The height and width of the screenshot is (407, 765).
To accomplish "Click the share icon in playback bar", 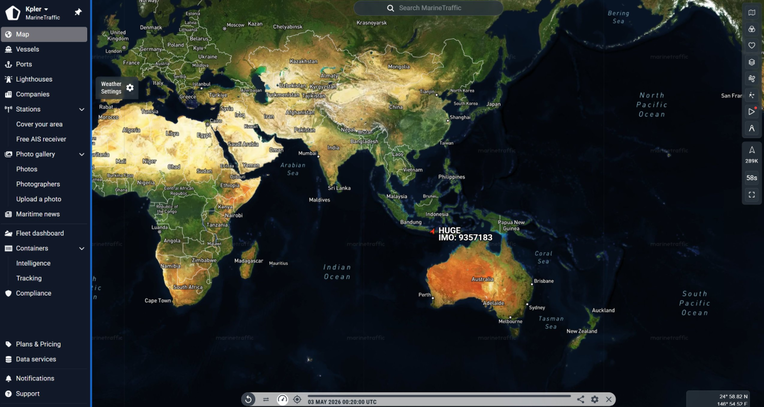I will tap(581, 399).
